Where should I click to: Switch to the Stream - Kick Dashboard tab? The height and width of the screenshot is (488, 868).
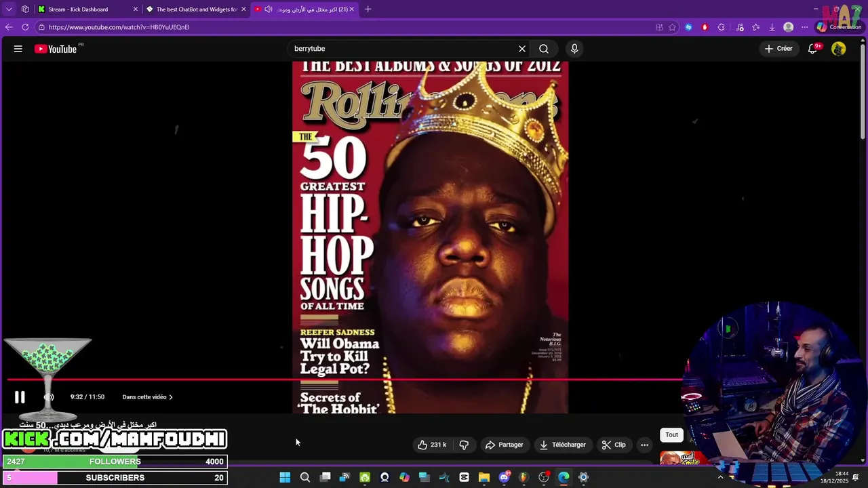[x=85, y=9]
